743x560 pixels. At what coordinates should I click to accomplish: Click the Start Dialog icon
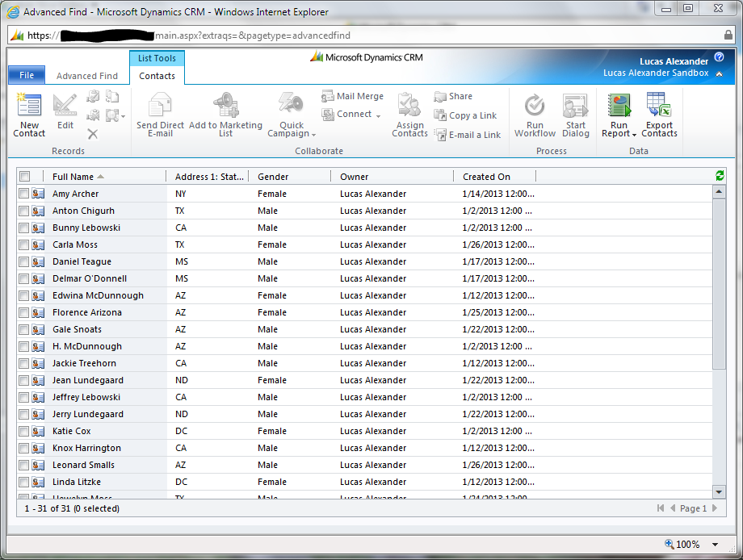575,105
